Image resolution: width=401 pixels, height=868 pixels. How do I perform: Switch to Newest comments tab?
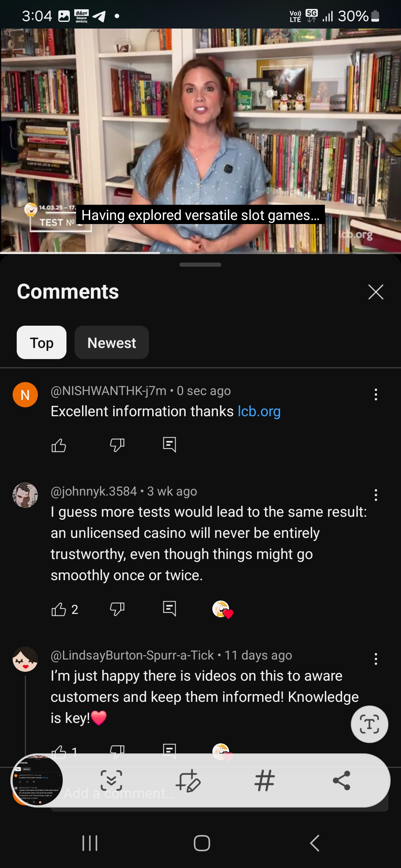112,342
